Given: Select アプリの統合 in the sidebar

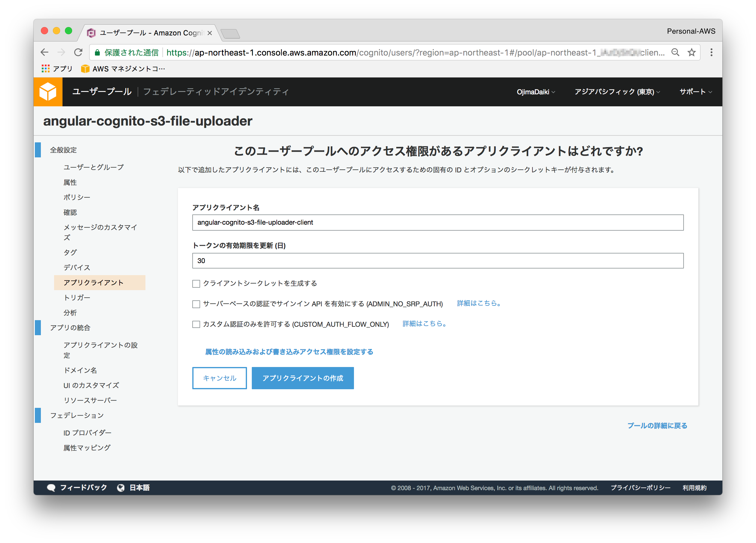Looking at the screenshot, I should [70, 328].
